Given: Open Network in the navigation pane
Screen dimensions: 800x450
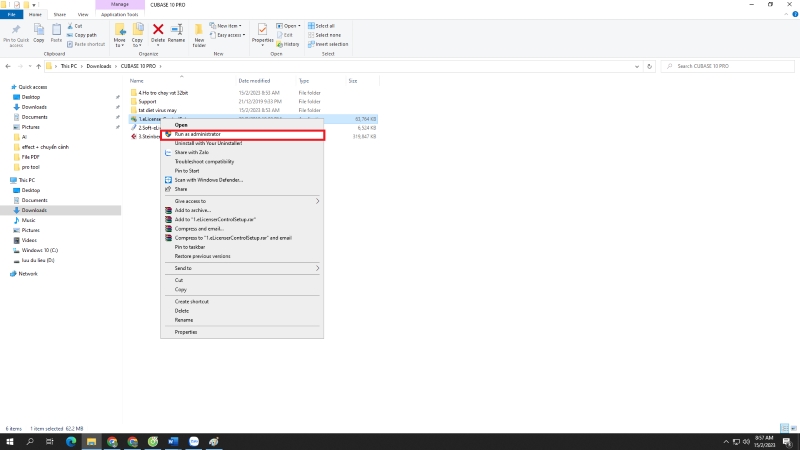Looking at the screenshot, I should 28,274.
